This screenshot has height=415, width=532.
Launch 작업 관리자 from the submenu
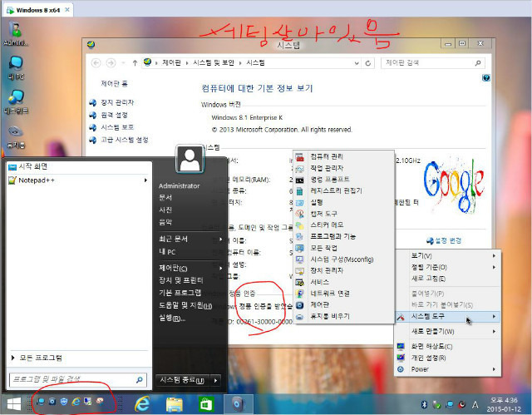tap(343, 168)
